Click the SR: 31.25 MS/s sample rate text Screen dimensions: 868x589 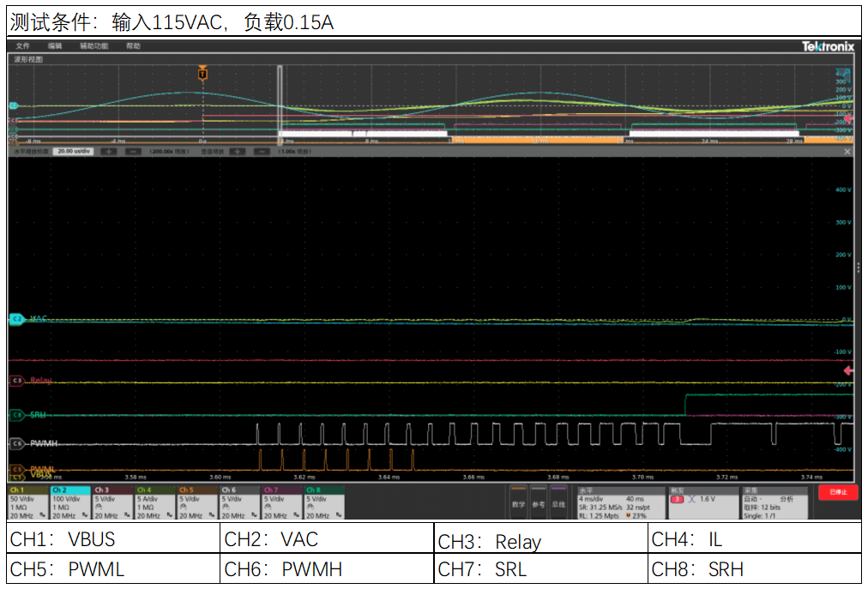(x=600, y=508)
